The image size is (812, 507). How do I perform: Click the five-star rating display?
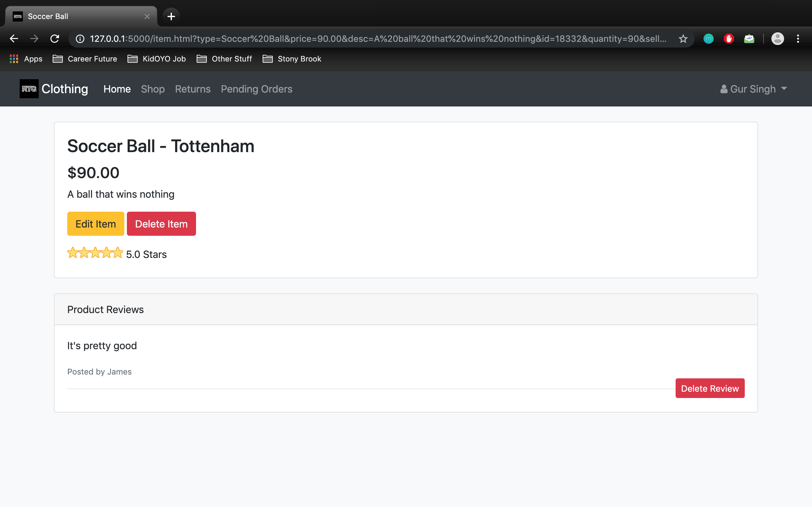point(95,253)
